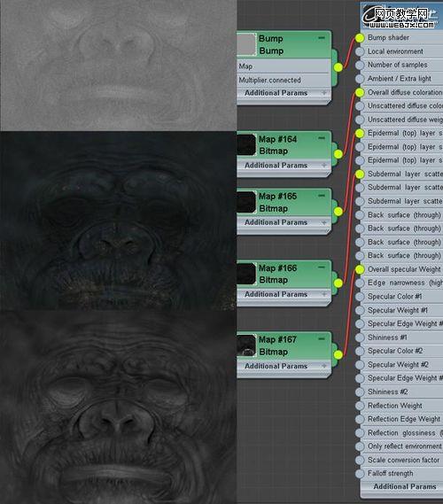Select the Map #167 Bitmap title

277,345
